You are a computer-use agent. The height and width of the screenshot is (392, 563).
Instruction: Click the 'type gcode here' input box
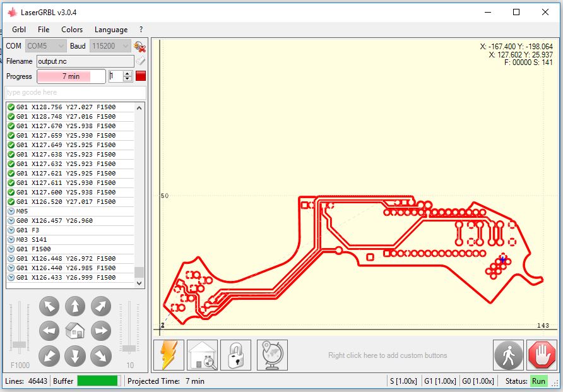(75, 92)
